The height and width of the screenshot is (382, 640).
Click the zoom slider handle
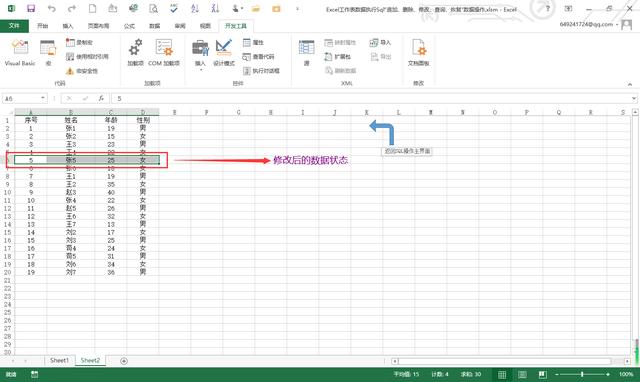pyautogui.click(x=582, y=374)
